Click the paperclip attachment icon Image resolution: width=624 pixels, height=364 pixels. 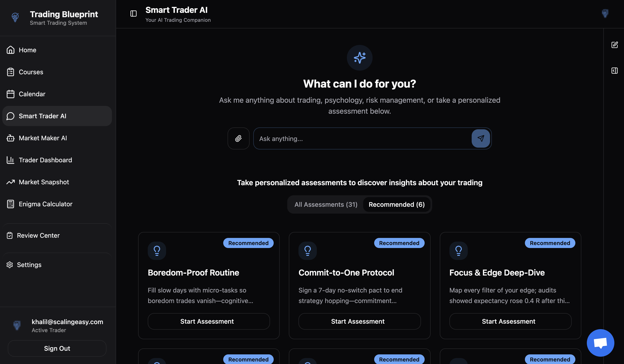(238, 138)
